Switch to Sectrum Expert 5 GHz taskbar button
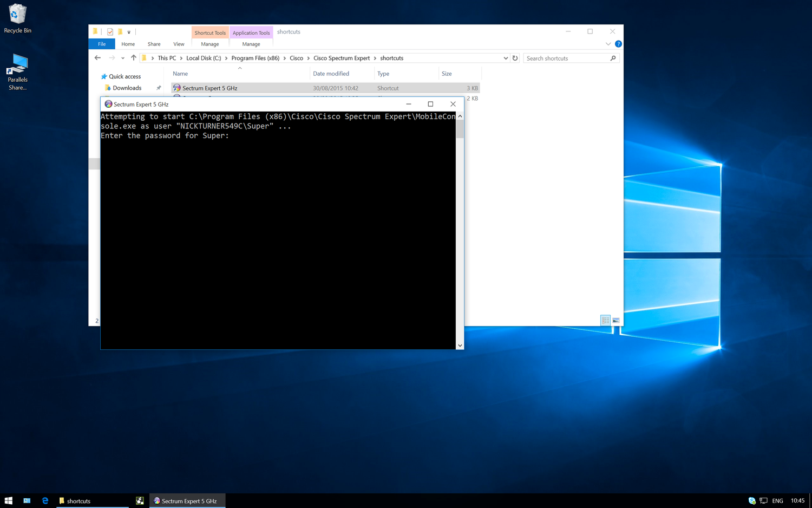This screenshot has height=508, width=812. coord(188,501)
